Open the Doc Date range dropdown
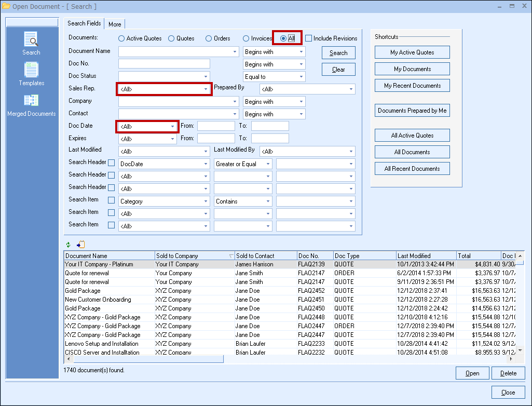The width and height of the screenshot is (532, 406). (x=173, y=127)
